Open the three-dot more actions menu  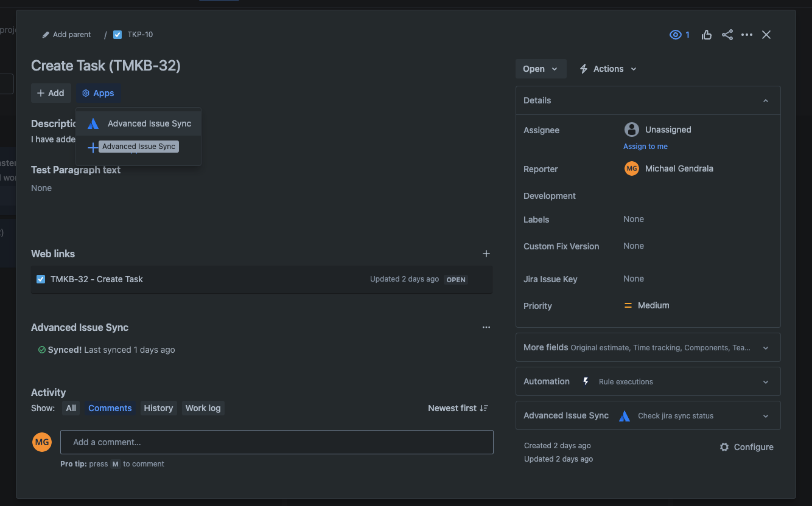(x=747, y=35)
